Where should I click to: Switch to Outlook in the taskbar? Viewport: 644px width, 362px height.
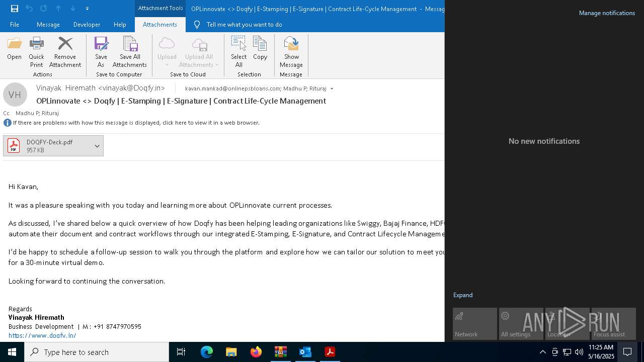point(305,352)
